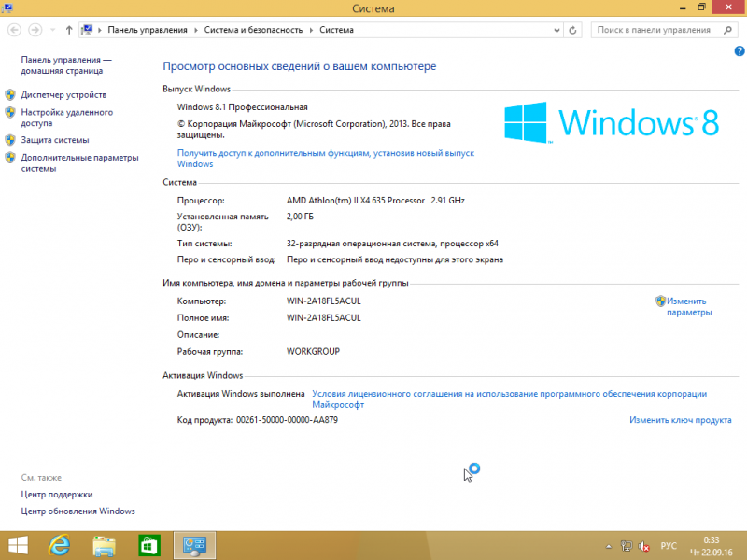
Task: Select Полное имя value WIN-2A18FL5ACUL
Action: point(323,317)
